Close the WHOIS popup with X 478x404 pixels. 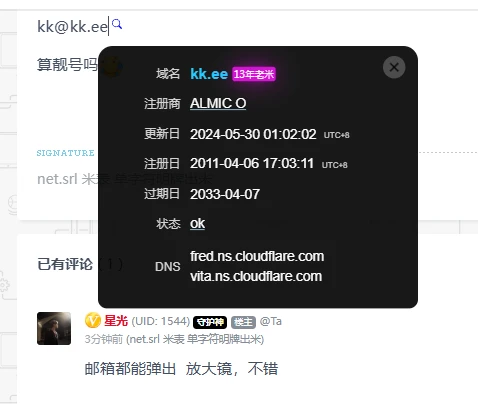tap(394, 67)
